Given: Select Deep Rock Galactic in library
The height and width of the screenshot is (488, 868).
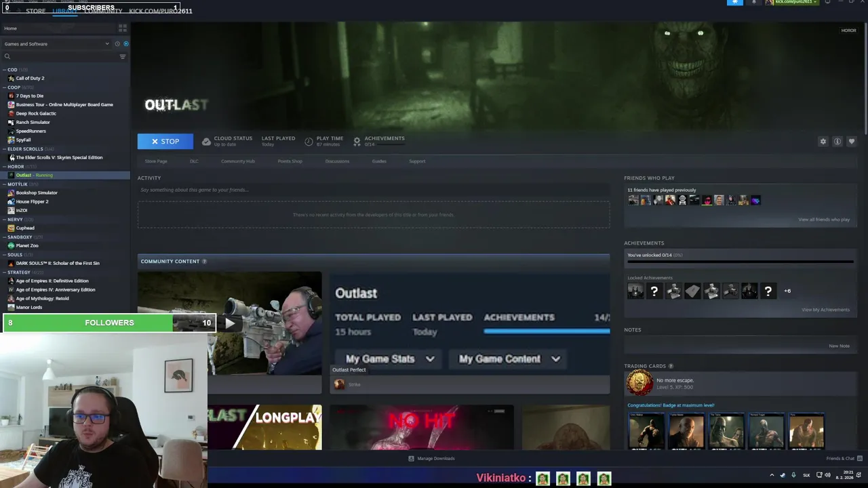Looking at the screenshot, I should pyautogui.click(x=36, y=114).
